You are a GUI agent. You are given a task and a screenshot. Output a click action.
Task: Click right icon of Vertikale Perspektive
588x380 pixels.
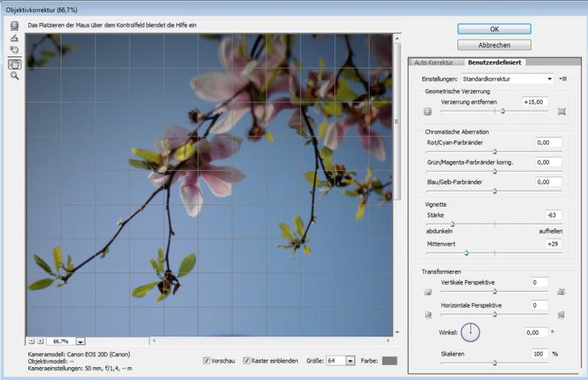[x=561, y=292]
